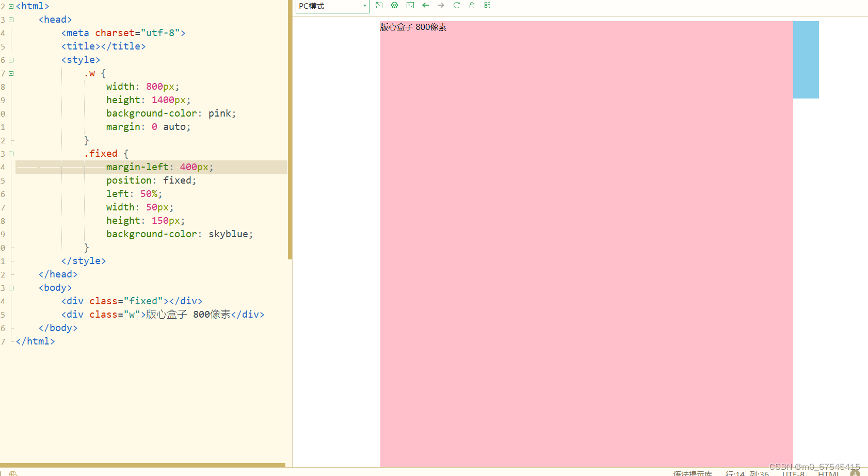Collapse the <style> block fold marker

pos(10,60)
